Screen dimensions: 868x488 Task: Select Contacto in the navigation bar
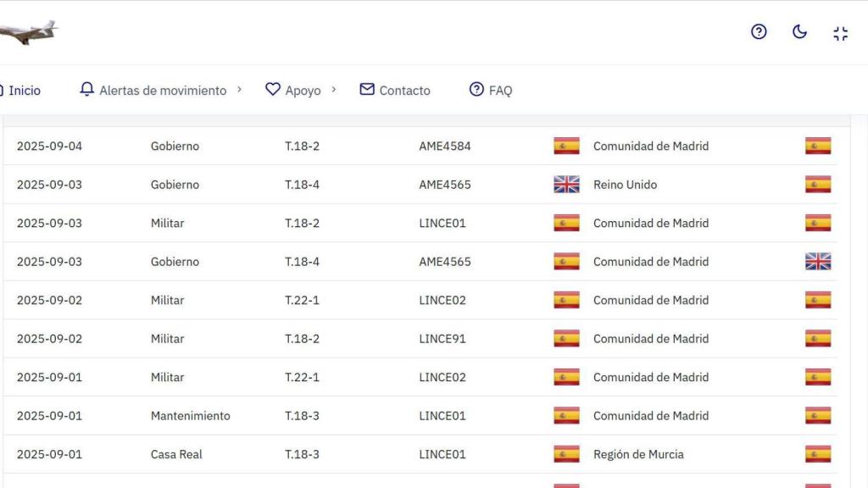(404, 90)
